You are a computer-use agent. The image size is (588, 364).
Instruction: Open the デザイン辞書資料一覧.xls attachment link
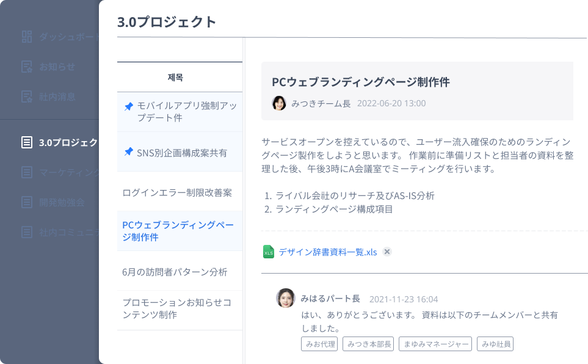[327, 252]
